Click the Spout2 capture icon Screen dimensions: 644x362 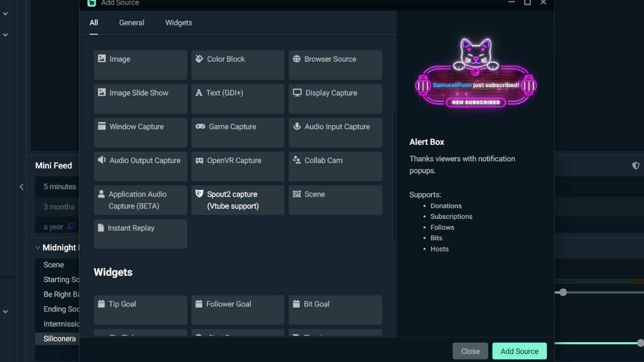pyautogui.click(x=200, y=194)
